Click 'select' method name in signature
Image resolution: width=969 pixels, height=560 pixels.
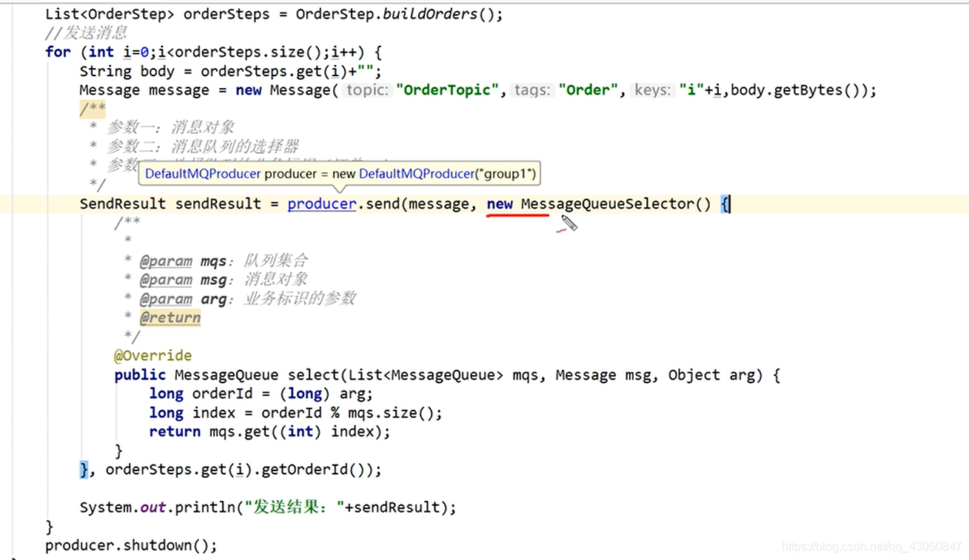coord(314,375)
